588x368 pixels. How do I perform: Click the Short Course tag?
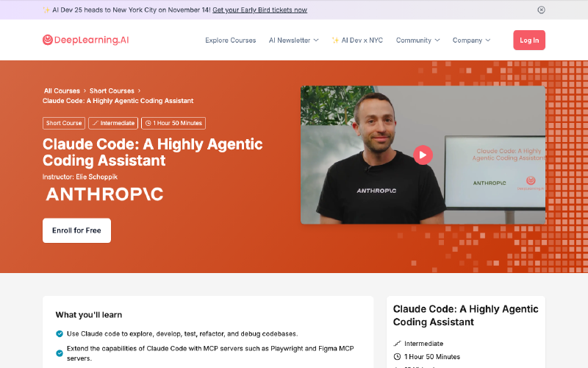tap(64, 123)
